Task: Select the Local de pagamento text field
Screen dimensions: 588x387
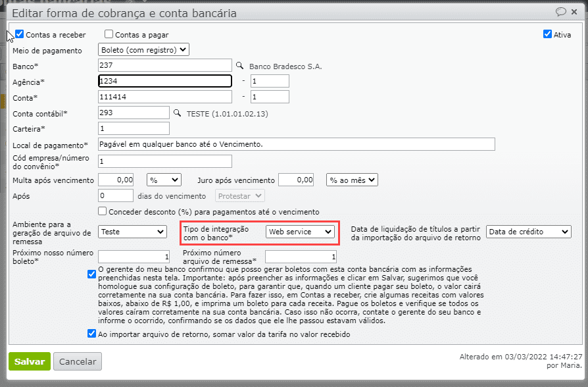Action: [296, 144]
